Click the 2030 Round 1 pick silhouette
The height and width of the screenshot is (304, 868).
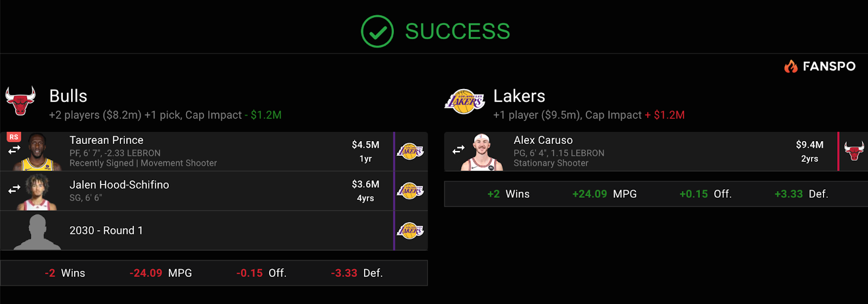coord(37,232)
